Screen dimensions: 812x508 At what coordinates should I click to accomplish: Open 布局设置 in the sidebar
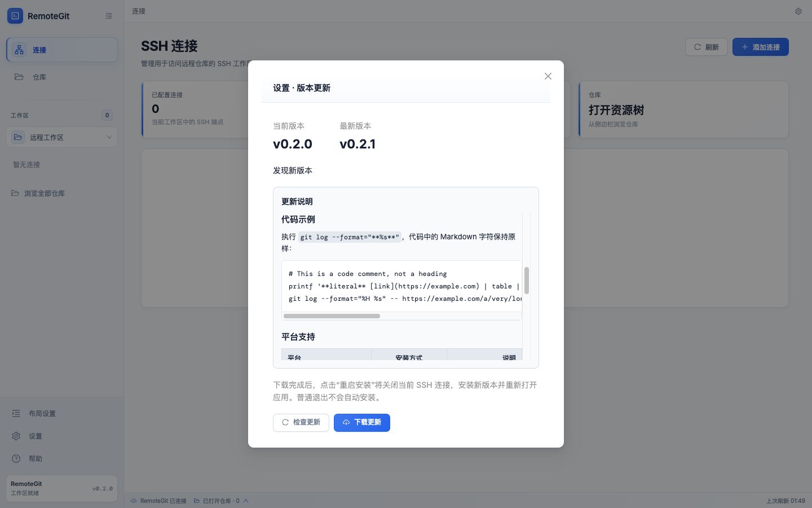(62, 413)
